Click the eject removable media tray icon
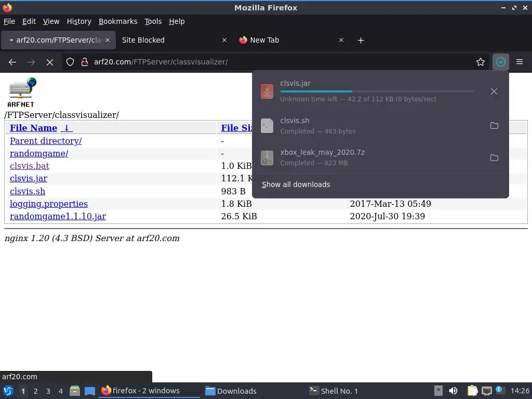This screenshot has height=399, width=532. click(438, 391)
